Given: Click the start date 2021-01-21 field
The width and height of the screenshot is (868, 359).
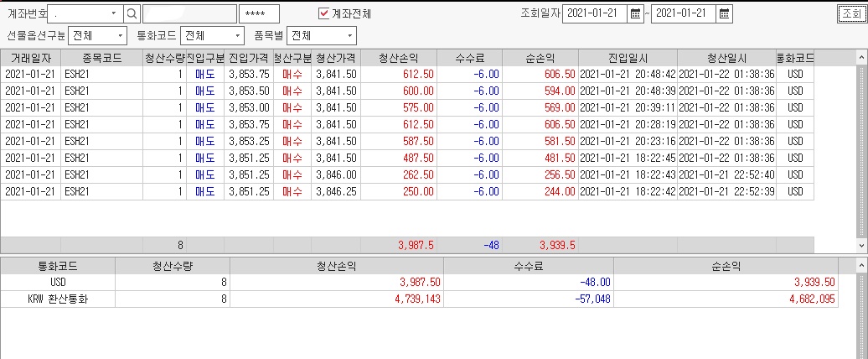Looking at the screenshot, I should [595, 14].
